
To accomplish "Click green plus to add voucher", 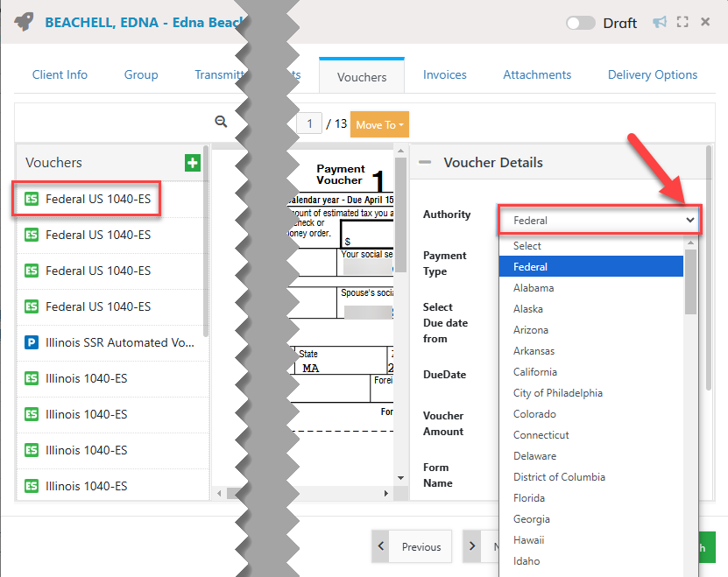I will pyautogui.click(x=193, y=162).
